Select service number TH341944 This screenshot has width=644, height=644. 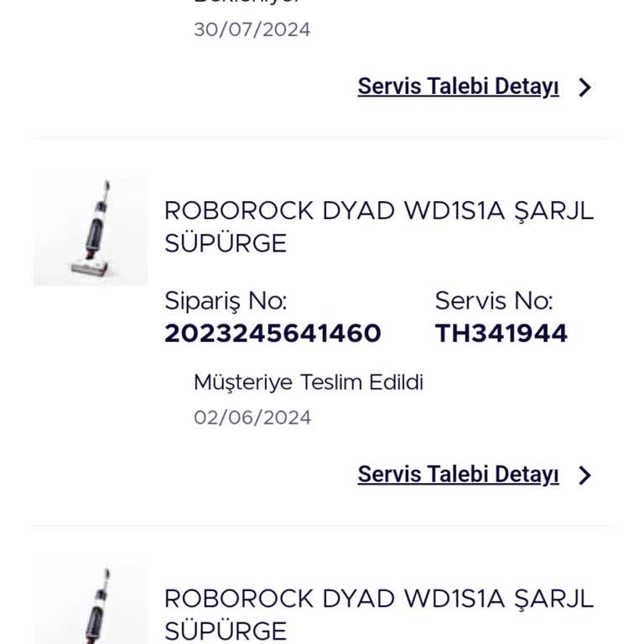coord(501,334)
